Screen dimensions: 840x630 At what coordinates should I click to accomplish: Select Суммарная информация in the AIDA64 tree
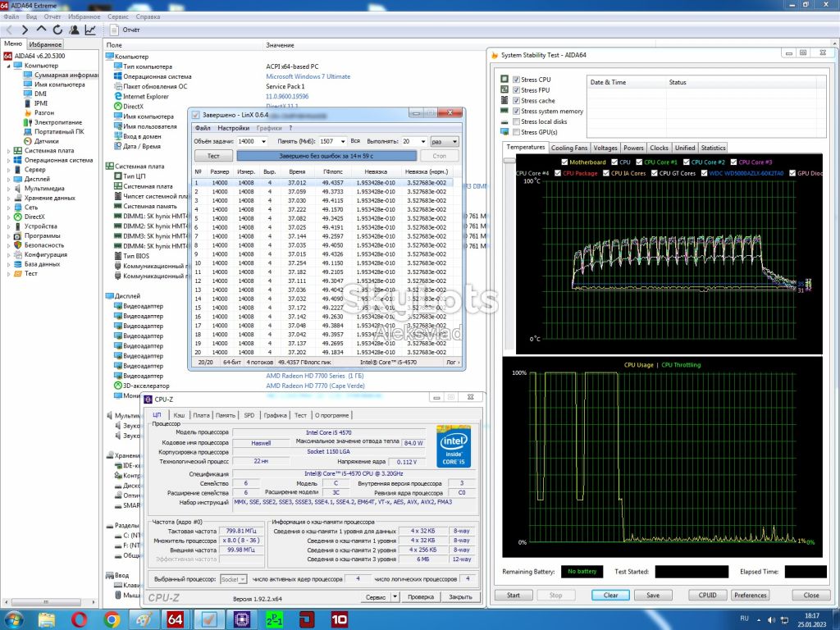pyautogui.click(x=66, y=75)
